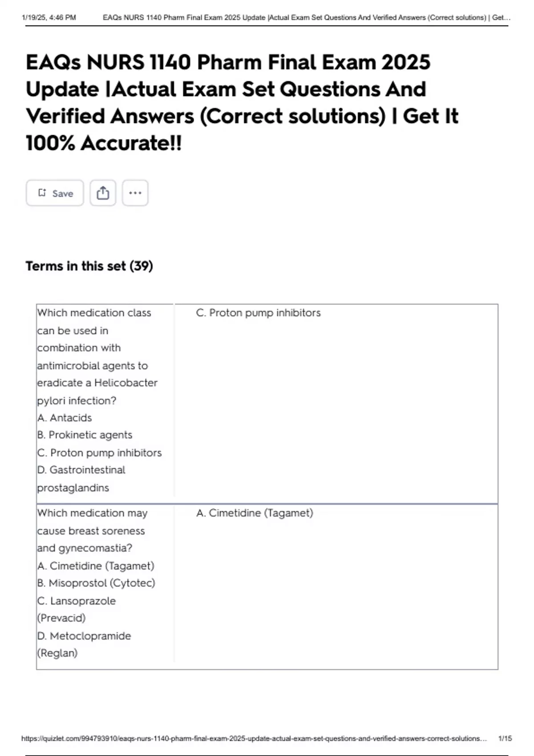The width and height of the screenshot is (534, 756).
Task: Click the 1/19/25, 4:46 PM timestamp
Action: (49, 18)
